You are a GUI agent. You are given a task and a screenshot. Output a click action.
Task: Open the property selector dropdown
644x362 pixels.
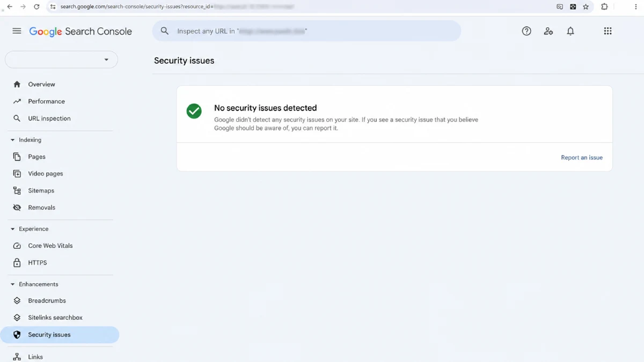point(61,60)
